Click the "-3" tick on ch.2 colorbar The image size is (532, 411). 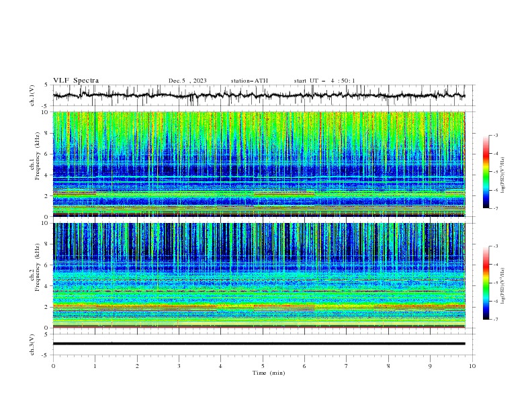[495, 246]
